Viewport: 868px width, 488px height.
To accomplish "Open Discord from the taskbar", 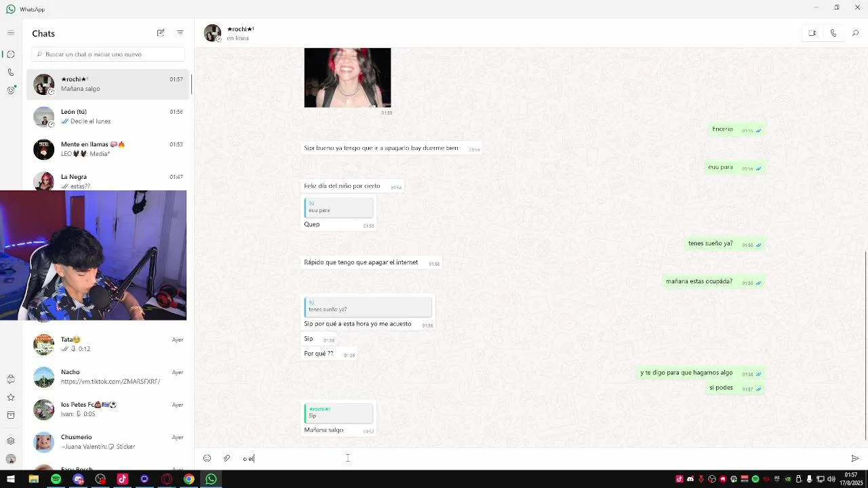I will [x=78, y=479].
